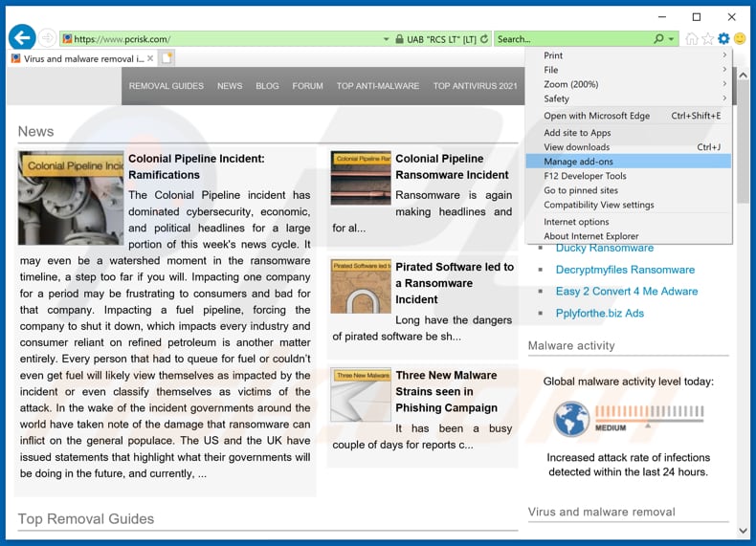This screenshot has height=546, width=756.
Task: Refresh the page using the reload icon
Action: tap(484, 39)
